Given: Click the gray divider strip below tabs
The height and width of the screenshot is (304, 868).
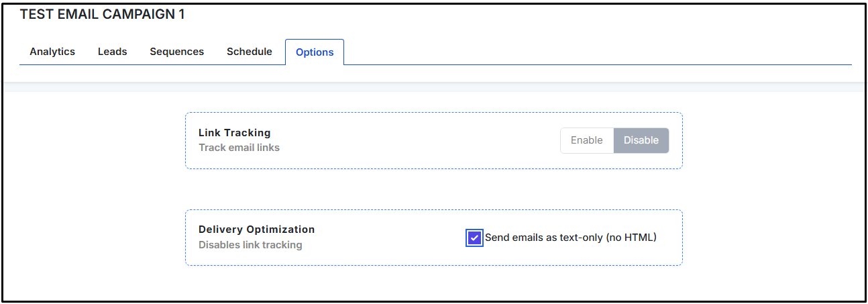Looking at the screenshot, I should point(433,87).
